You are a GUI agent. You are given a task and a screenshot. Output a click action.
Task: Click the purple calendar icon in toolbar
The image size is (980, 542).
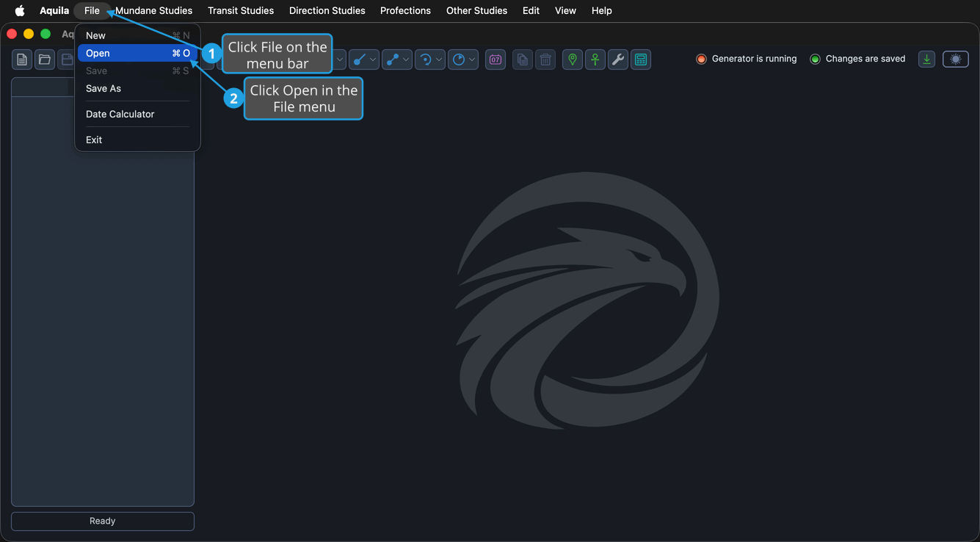click(x=496, y=60)
